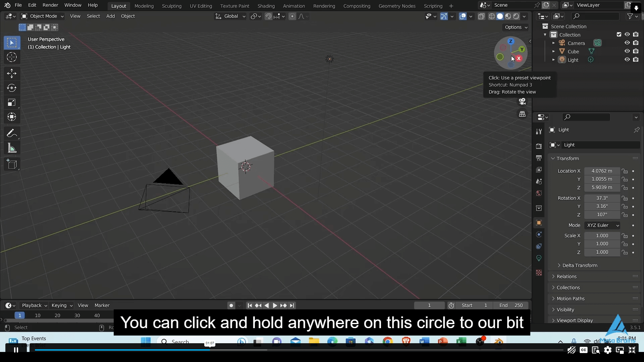The width and height of the screenshot is (644, 362).
Task: Toggle visibility of the Camera object
Action: point(627,43)
